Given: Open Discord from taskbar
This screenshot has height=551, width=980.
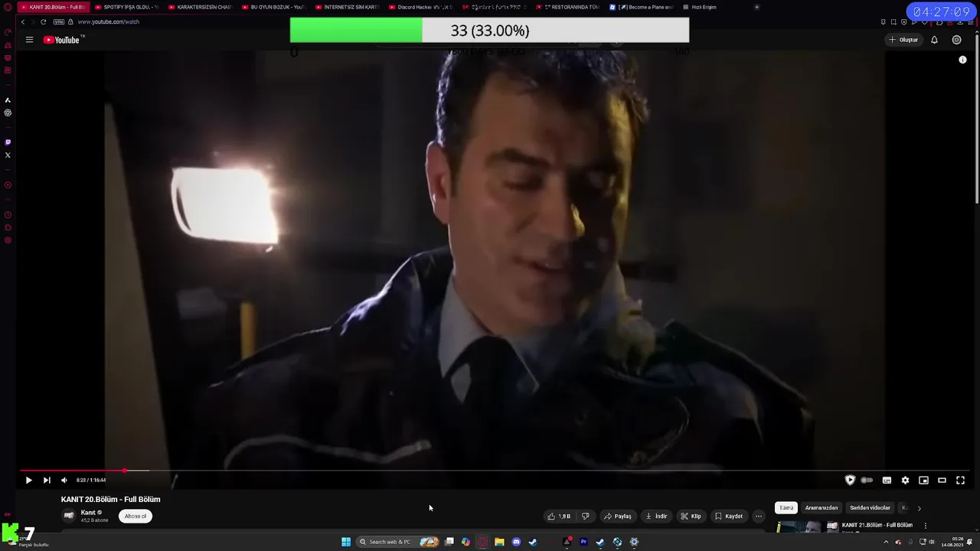Looking at the screenshot, I should point(516,542).
